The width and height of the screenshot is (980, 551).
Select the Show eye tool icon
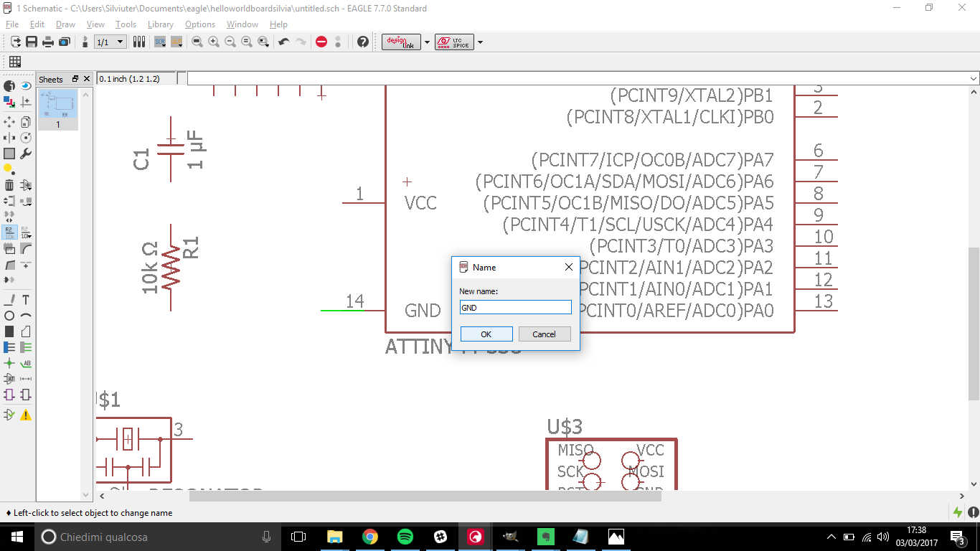point(26,85)
